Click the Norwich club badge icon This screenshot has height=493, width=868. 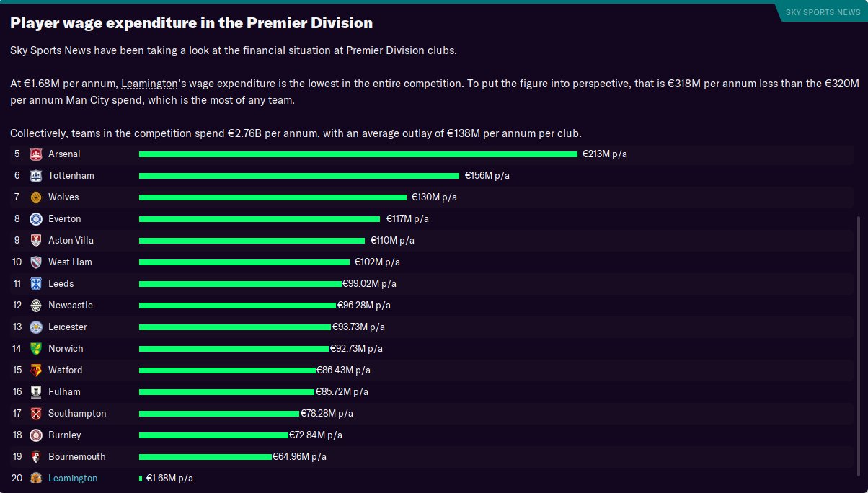click(x=36, y=349)
